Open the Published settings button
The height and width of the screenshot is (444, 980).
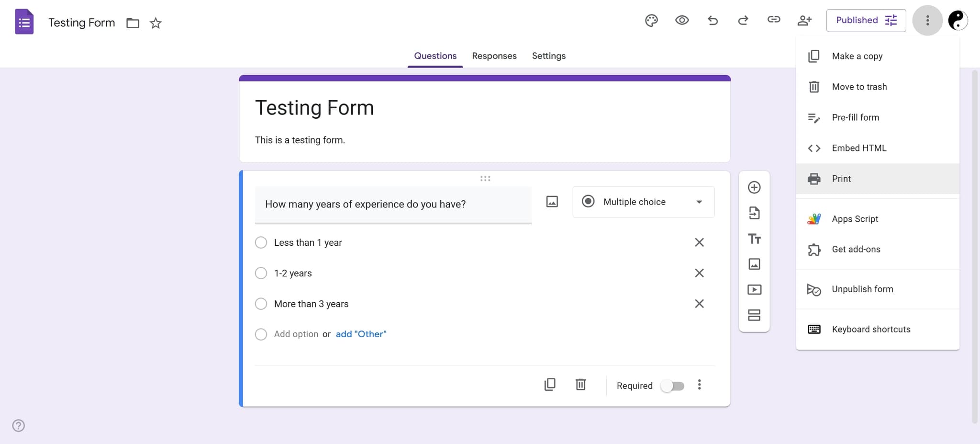[x=866, y=21]
